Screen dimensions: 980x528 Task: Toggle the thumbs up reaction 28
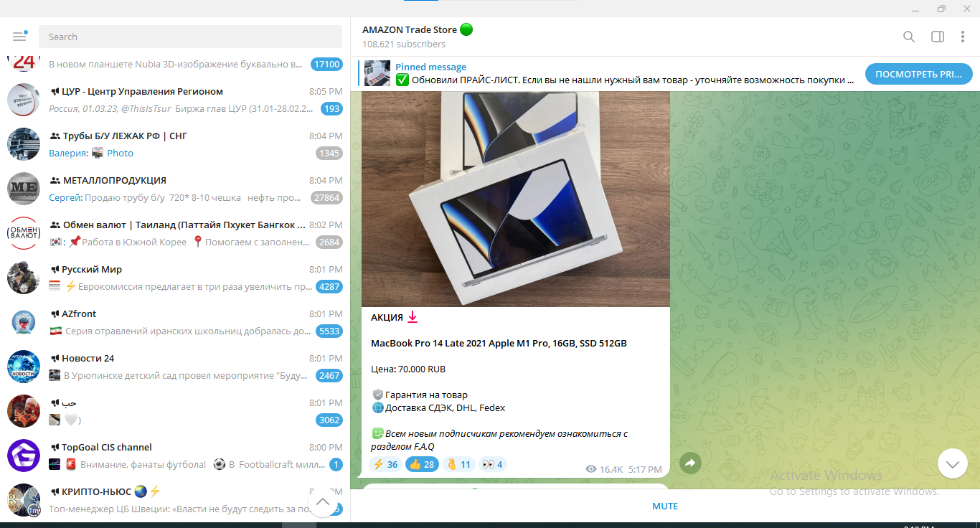[x=422, y=464]
